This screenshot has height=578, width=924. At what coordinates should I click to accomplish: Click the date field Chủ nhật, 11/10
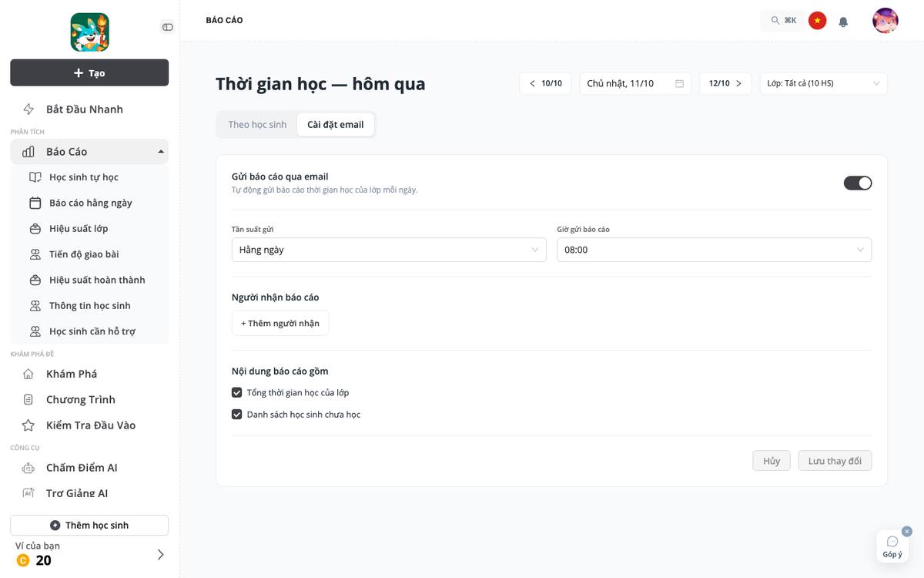635,83
